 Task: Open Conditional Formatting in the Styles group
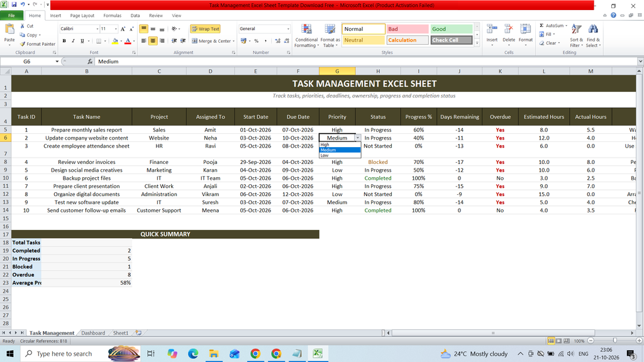tap(306, 35)
